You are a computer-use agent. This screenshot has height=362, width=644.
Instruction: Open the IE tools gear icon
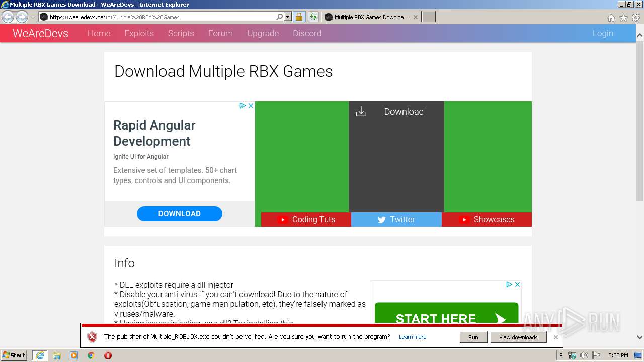pos(636,18)
